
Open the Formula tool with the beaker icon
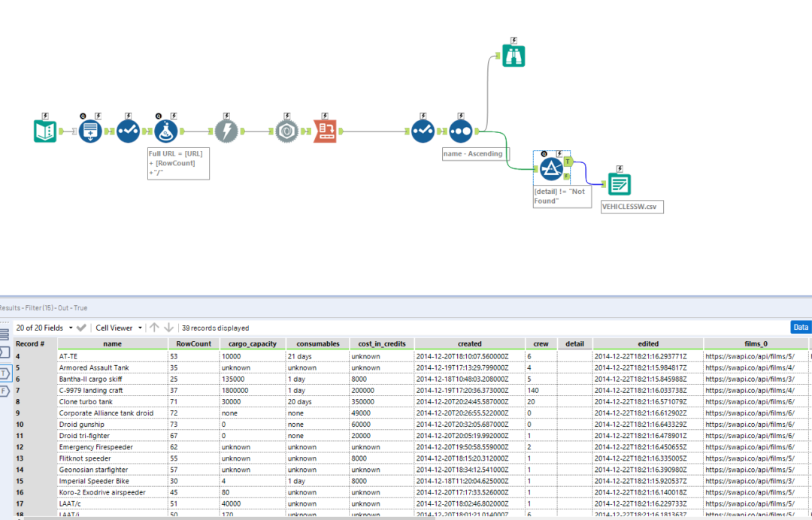point(165,130)
